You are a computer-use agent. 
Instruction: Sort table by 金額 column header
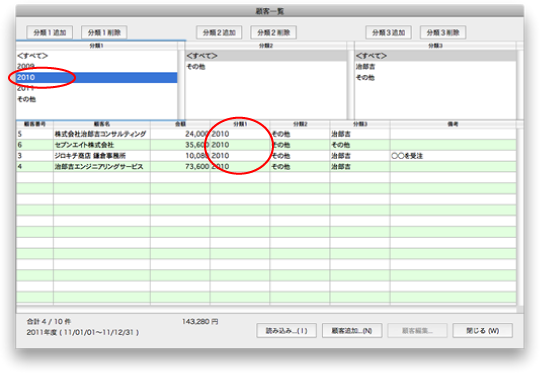coord(180,124)
